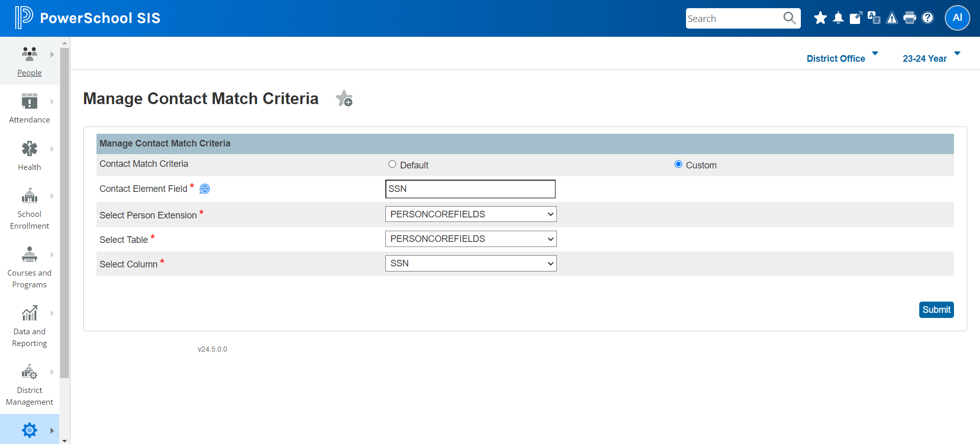
Task: Open the Attendance sidebar menu
Action: point(30,108)
